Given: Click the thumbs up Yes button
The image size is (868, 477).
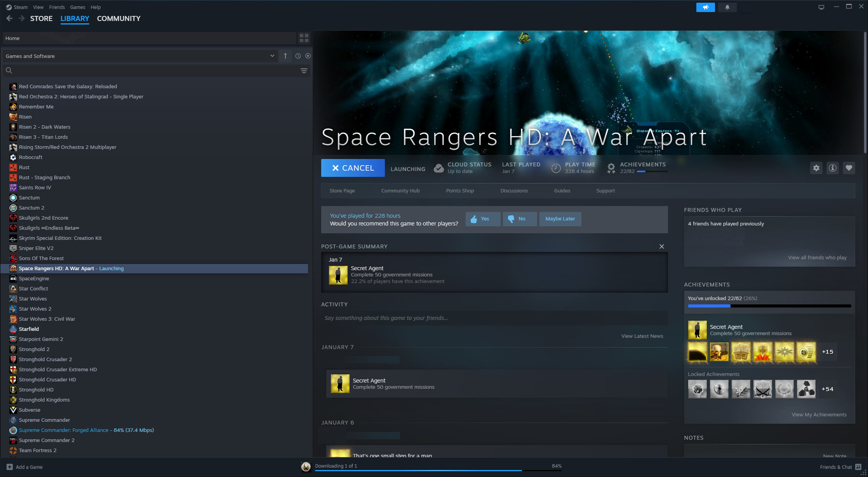Looking at the screenshot, I should pos(483,219).
